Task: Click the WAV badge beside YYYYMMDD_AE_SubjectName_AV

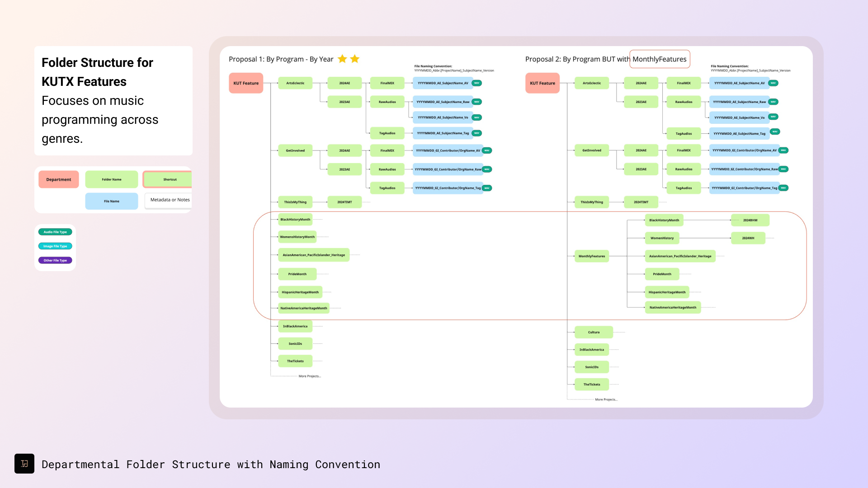Action: coord(478,83)
